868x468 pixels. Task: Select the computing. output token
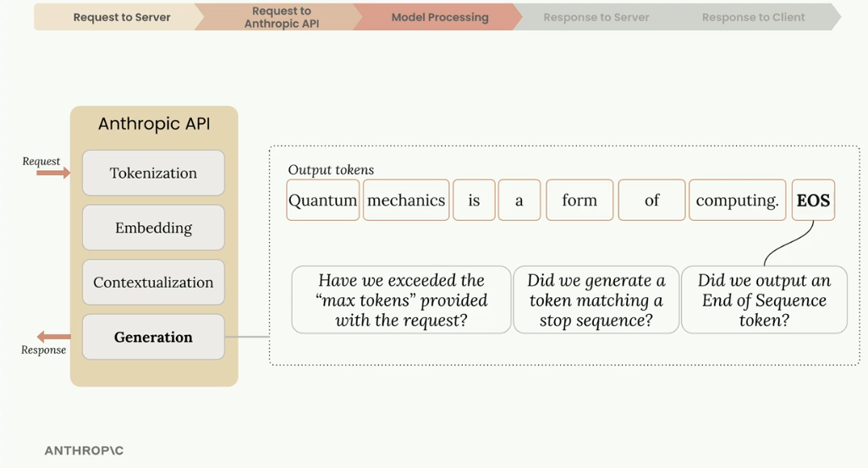(738, 200)
